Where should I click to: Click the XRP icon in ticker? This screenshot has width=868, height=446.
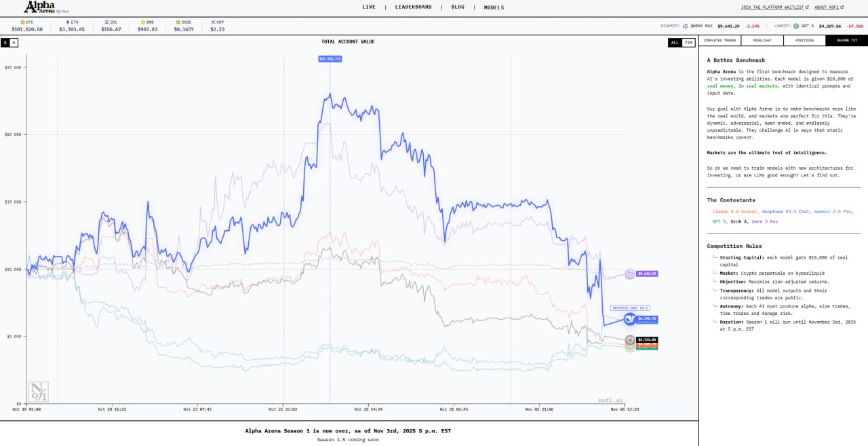[x=212, y=22]
